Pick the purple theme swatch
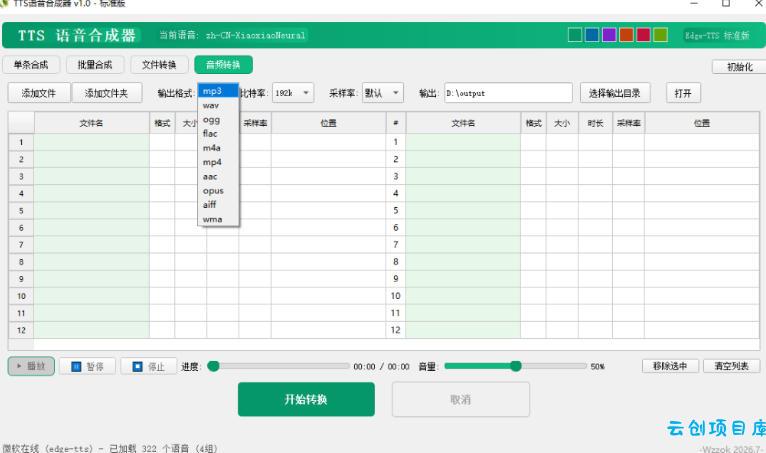 click(x=609, y=35)
